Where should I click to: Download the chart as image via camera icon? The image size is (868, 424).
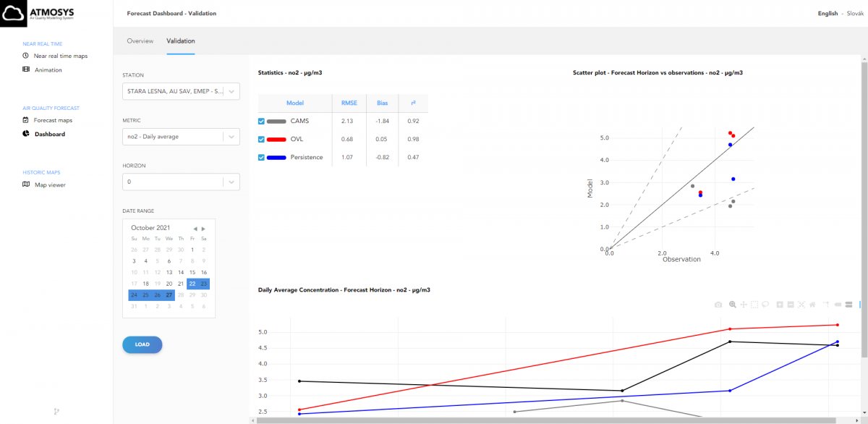pyautogui.click(x=718, y=305)
